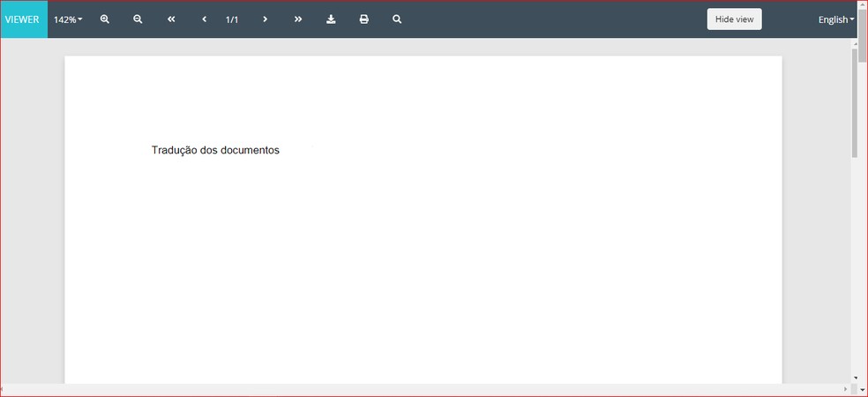
Task: Click the zoom out magnifier icon
Action: [138, 19]
